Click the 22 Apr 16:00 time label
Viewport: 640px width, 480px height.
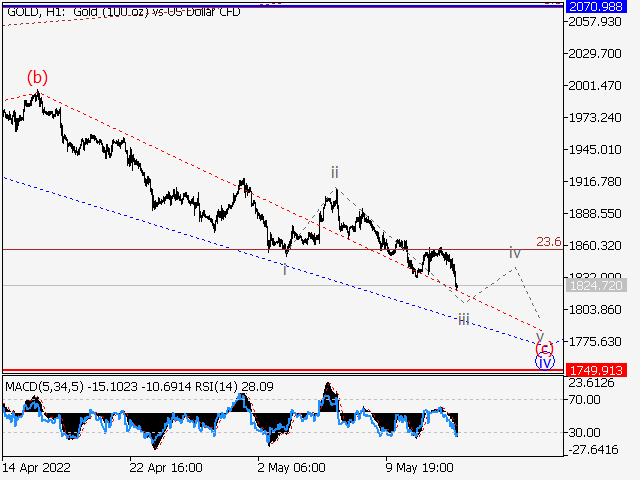click(166, 467)
